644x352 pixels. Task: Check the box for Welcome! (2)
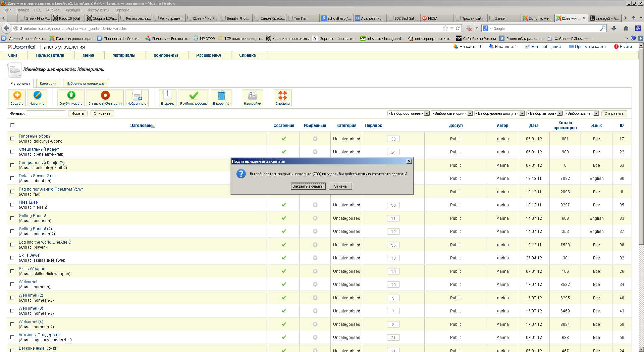(12, 298)
